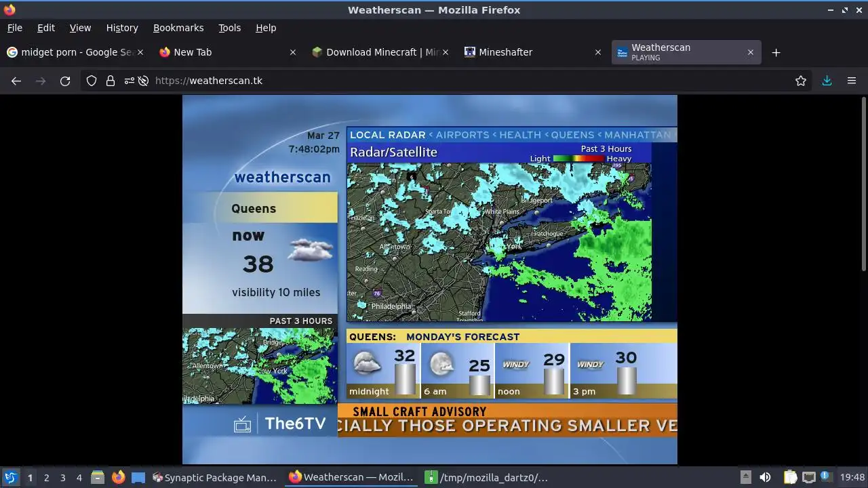Open the Edit menu
The width and height of the screenshot is (868, 488).
tap(46, 28)
